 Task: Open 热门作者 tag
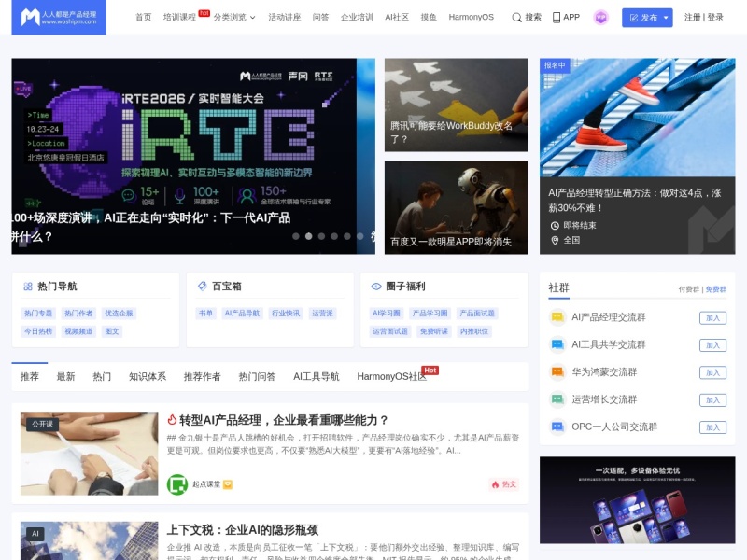click(x=78, y=314)
